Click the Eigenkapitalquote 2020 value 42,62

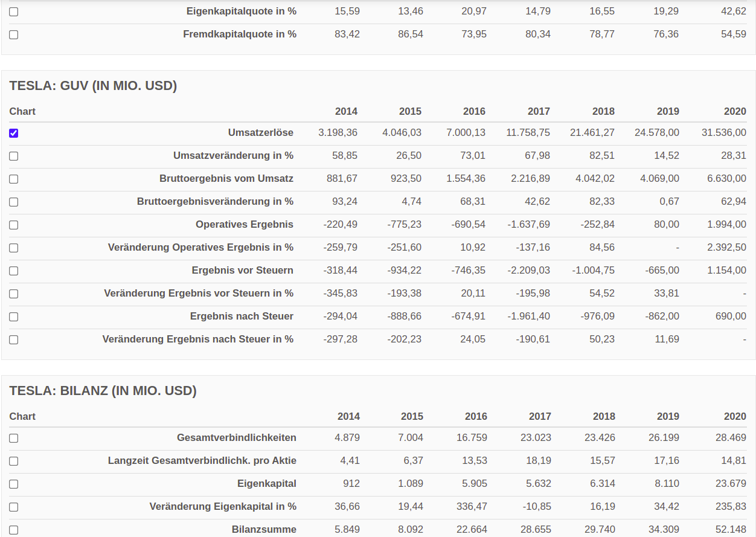pyautogui.click(x=734, y=11)
